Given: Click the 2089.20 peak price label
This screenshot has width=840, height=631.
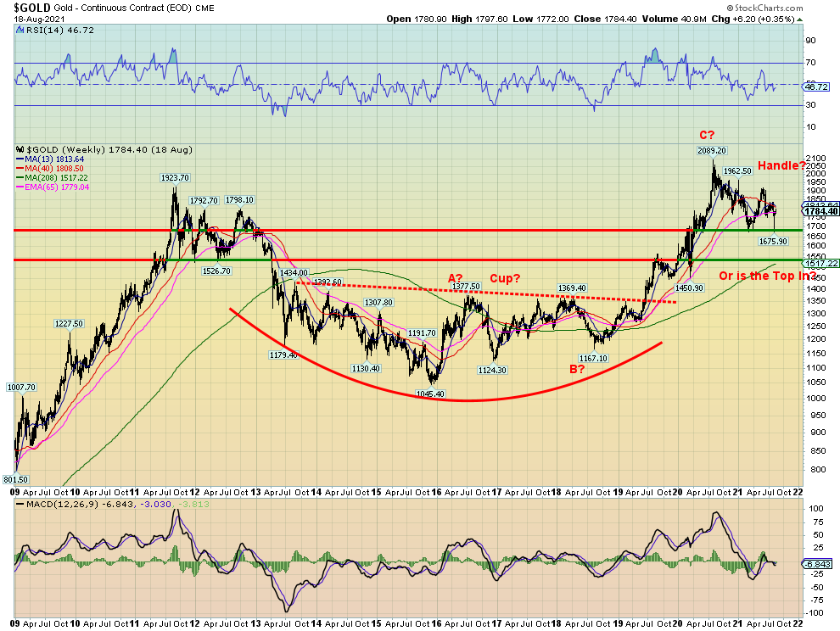Looking at the screenshot, I should tap(712, 151).
